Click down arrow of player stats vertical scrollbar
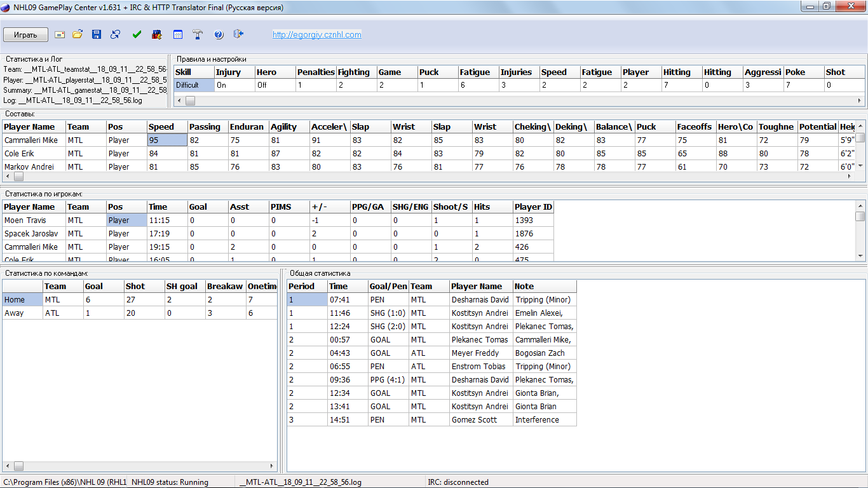868x488 pixels. (x=860, y=255)
